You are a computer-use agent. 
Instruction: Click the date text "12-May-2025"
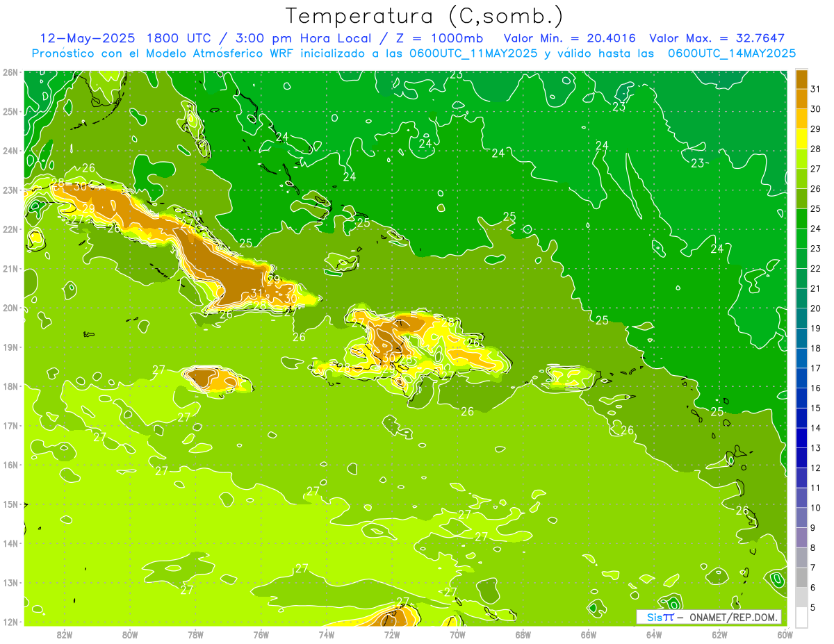(86, 38)
